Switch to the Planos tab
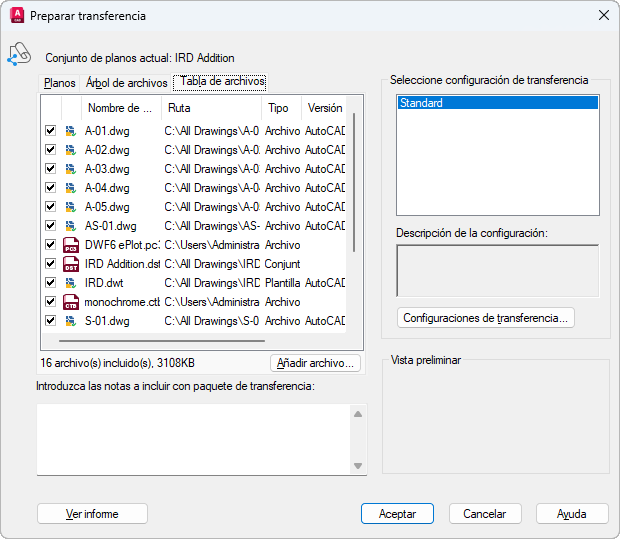Image resolution: width=620 pixels, height=539 pixels. (x=60, y=83)
